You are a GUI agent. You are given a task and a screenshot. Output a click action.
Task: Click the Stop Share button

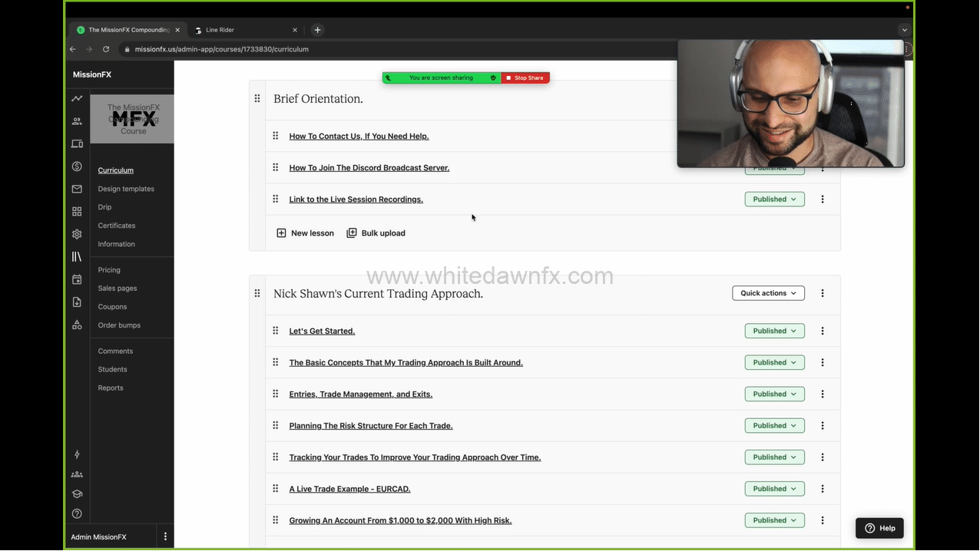(525, 78)
